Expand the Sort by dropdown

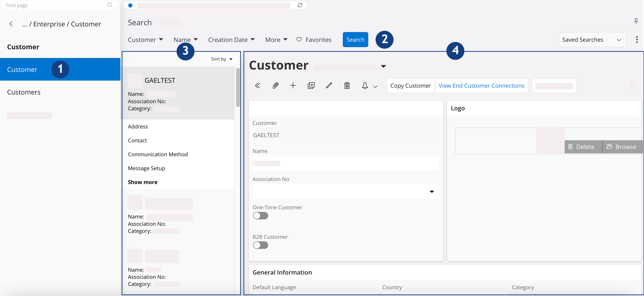(x=222, y=59)
